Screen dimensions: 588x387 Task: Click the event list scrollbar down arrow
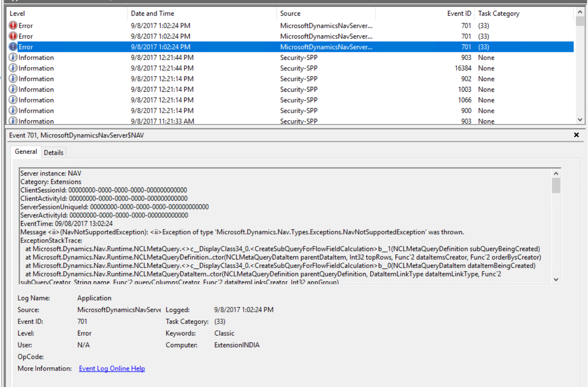tap(580, 119)
